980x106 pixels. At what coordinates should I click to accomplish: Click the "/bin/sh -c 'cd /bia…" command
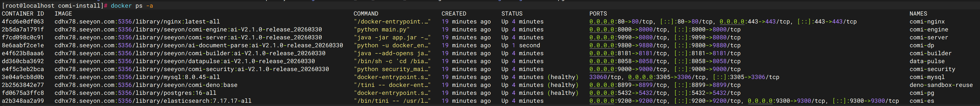click(392, 61)
